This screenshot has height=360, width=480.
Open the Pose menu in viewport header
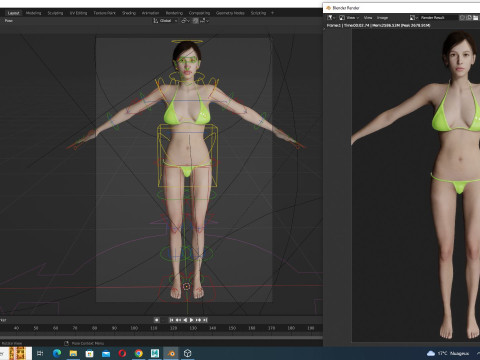tap(9, 21)
